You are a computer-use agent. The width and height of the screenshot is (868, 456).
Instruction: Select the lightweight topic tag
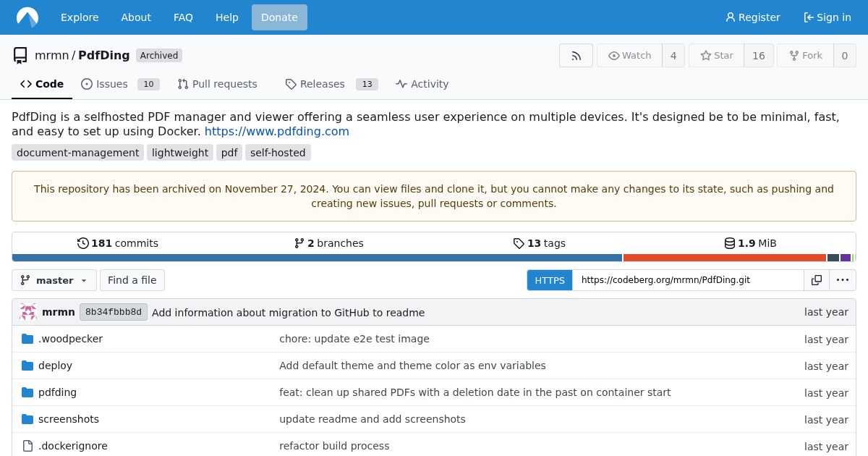coord(180,153)
